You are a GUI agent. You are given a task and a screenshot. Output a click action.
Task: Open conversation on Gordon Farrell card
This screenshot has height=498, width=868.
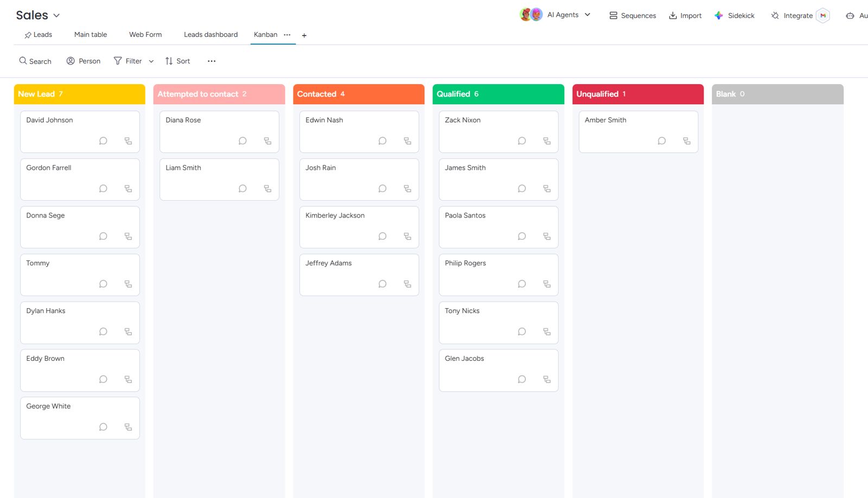103,189
